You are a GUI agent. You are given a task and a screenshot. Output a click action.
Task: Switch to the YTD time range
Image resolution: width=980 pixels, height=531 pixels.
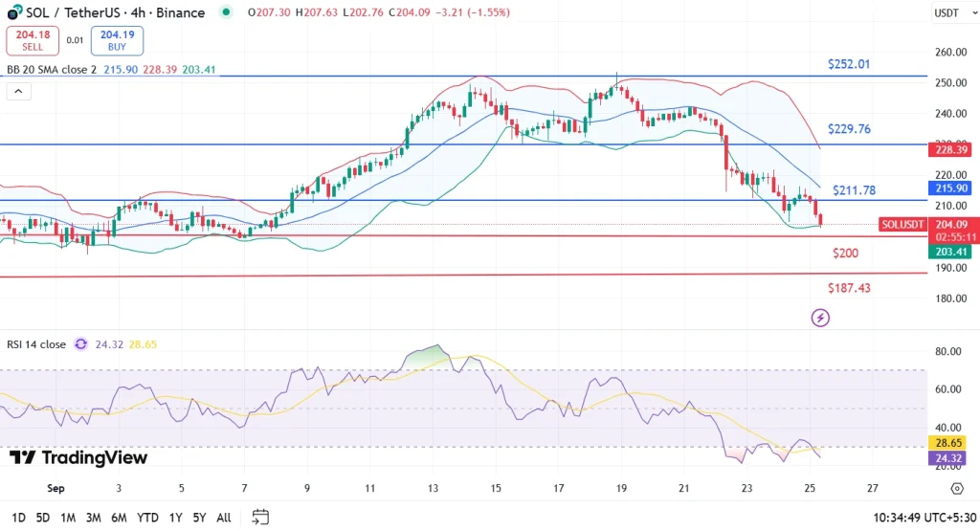[x=146, y=518]
